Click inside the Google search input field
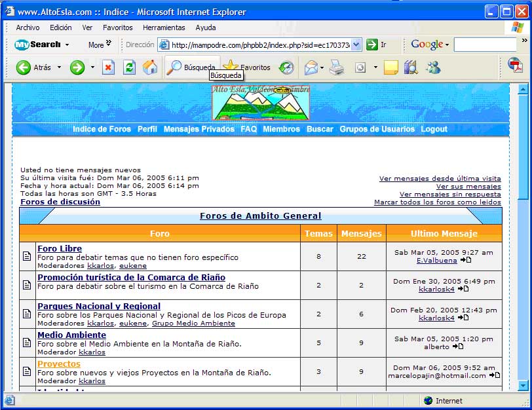 click(485, 45)
